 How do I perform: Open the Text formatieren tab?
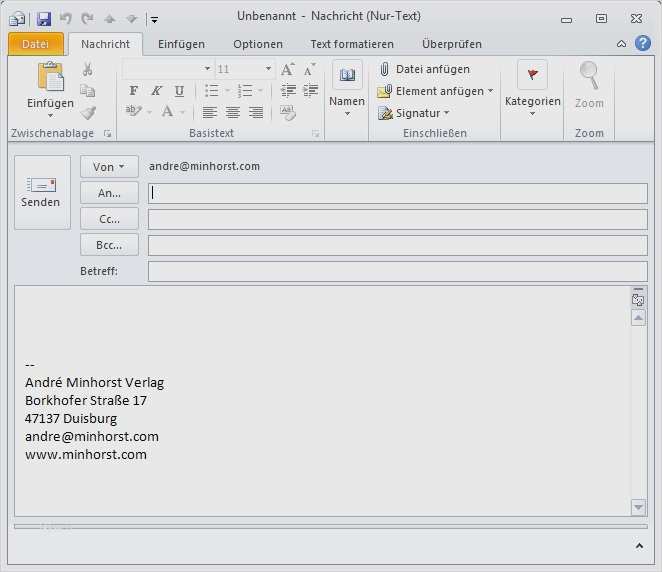[x=352, y=44]
